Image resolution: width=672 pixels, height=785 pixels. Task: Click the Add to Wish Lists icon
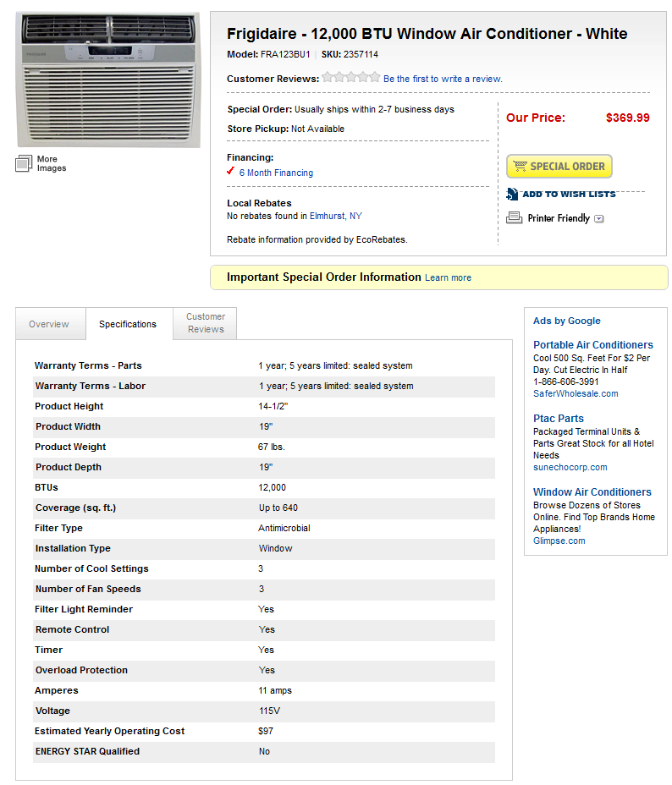[512, 194]
